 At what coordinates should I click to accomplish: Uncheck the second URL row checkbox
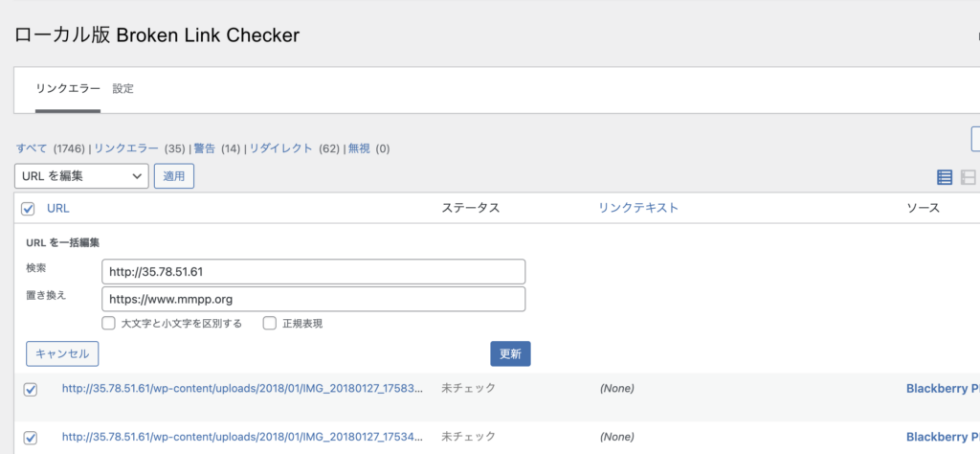click(x=30, y=437)
